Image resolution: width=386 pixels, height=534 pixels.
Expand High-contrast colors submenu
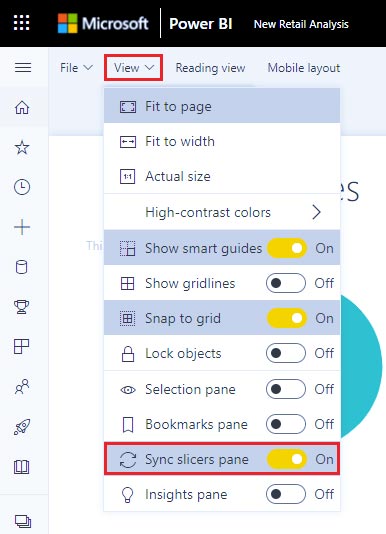coord(222,212)
